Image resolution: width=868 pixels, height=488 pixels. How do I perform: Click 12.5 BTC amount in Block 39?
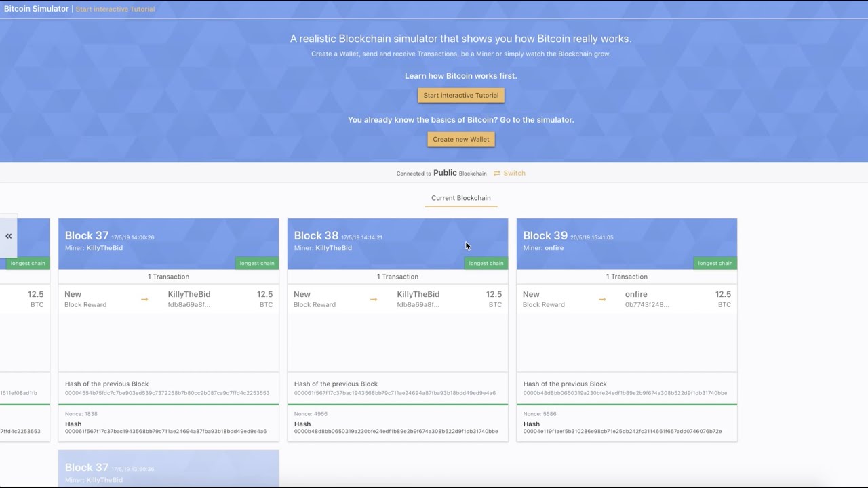tap(723, 299)
